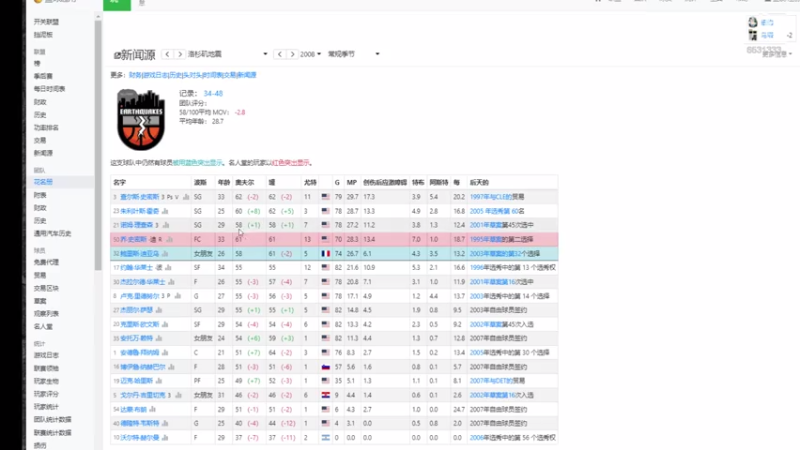Click the sidebar vertical scrollbar

coord(98,145)
